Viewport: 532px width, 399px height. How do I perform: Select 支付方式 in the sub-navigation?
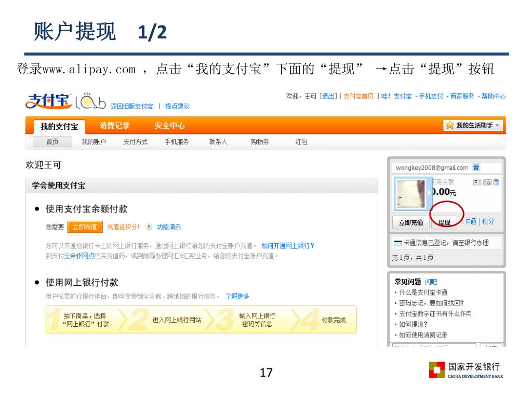tap(135, 142)
